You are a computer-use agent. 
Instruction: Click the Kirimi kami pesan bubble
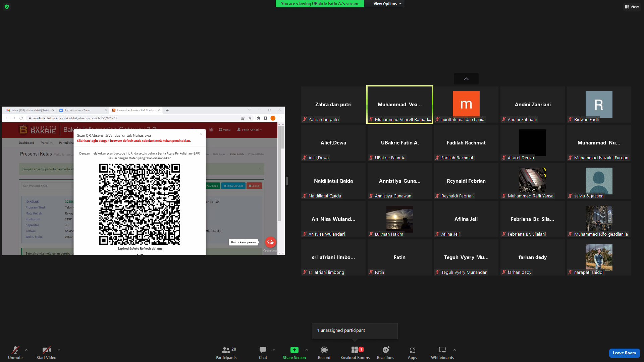(244, 242)
